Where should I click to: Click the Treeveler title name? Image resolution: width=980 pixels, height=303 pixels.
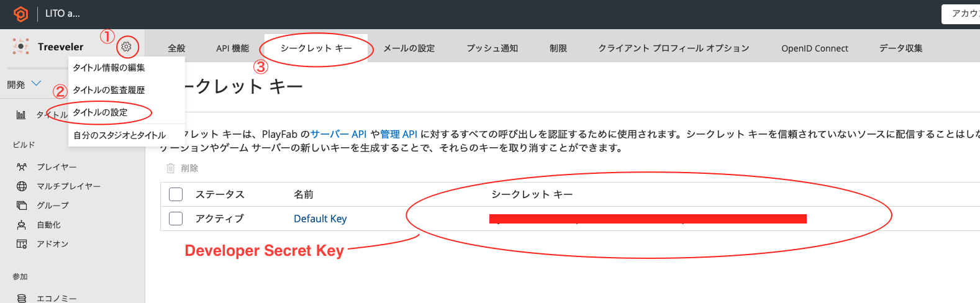click(x=60, y=47)
